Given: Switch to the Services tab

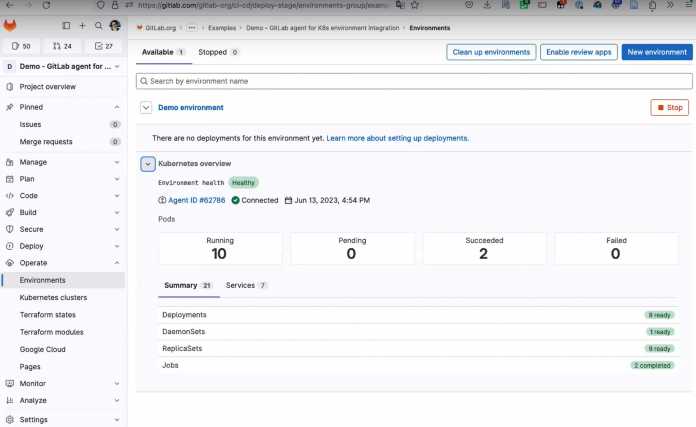Looking at the screenshot, I should (x=245, y=286).
